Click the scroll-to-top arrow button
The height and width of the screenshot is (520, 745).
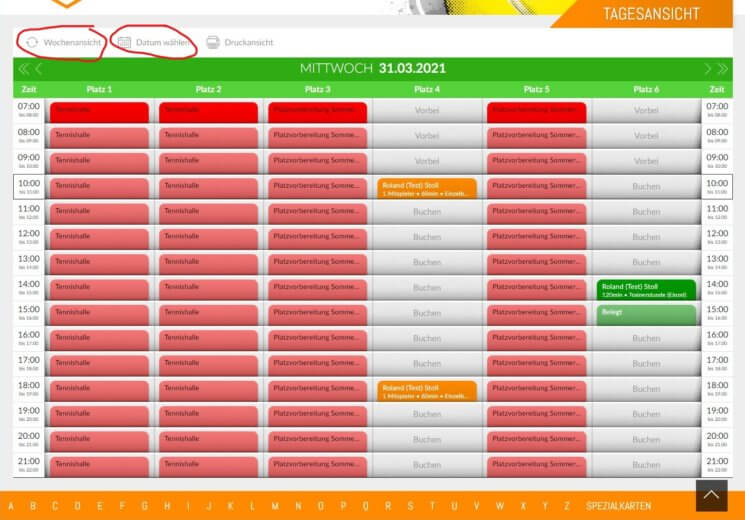711,495
